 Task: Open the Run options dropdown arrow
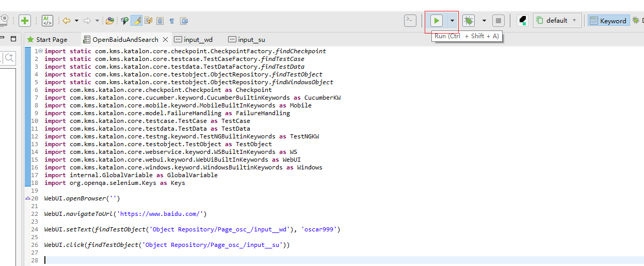pos(452,21)
